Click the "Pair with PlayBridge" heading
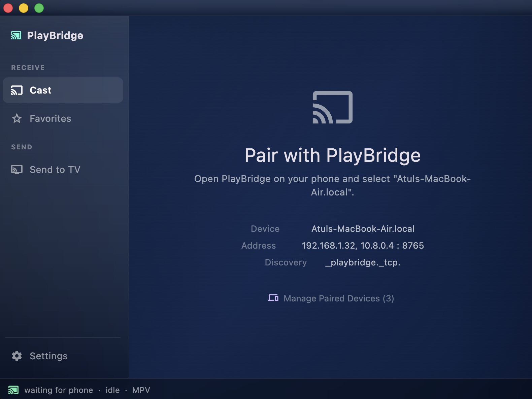Image resolution: width=532 pixels, height=399 pixels. 333,155
